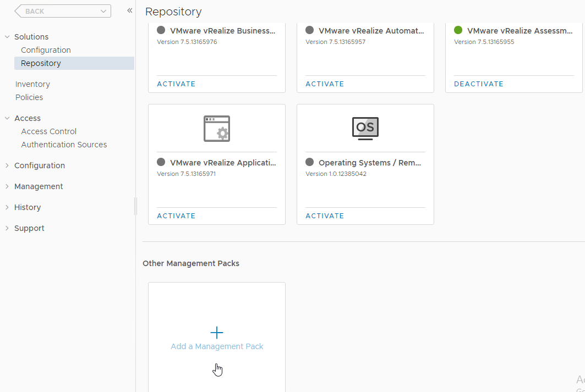Click Version 1.0.12385042 text

click(x=336, y=174)
